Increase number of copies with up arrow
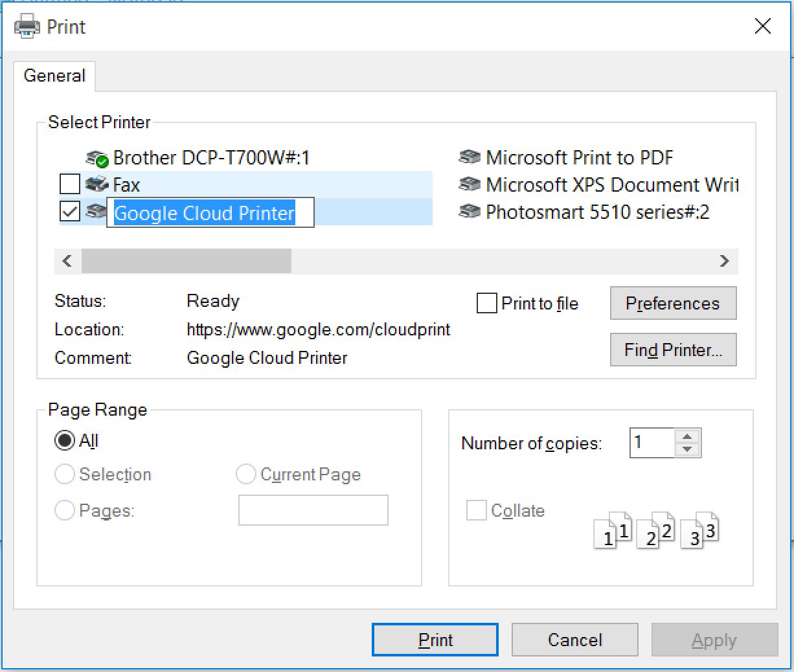Screen dimensions: 794x672 (687, 436)
